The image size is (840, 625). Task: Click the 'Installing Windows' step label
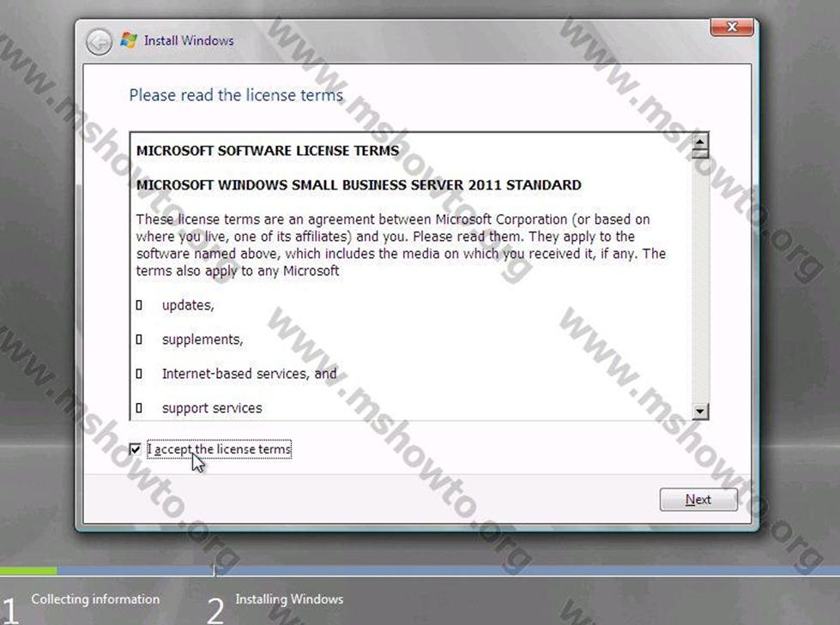pos(289,598)
